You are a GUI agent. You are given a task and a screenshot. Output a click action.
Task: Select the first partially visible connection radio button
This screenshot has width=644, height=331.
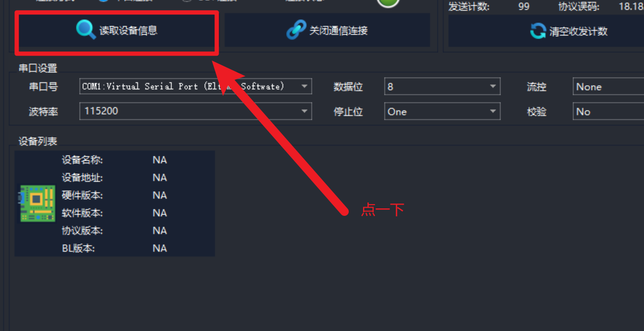pyautogui.click(x=103, y=1)
